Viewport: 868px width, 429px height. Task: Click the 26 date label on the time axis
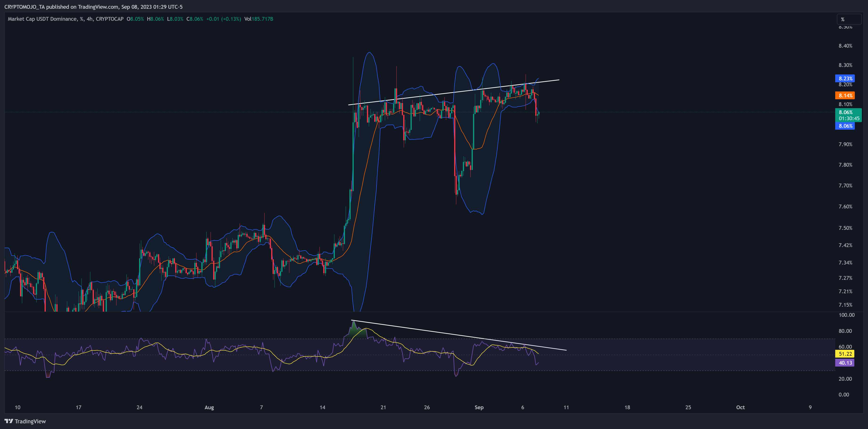[427, 408]
